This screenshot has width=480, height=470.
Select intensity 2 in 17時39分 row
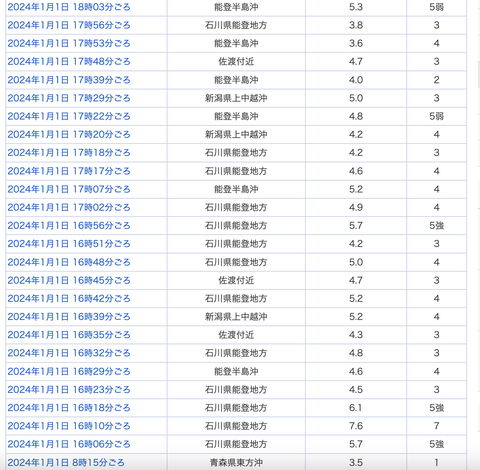click(x=436, y=80)
